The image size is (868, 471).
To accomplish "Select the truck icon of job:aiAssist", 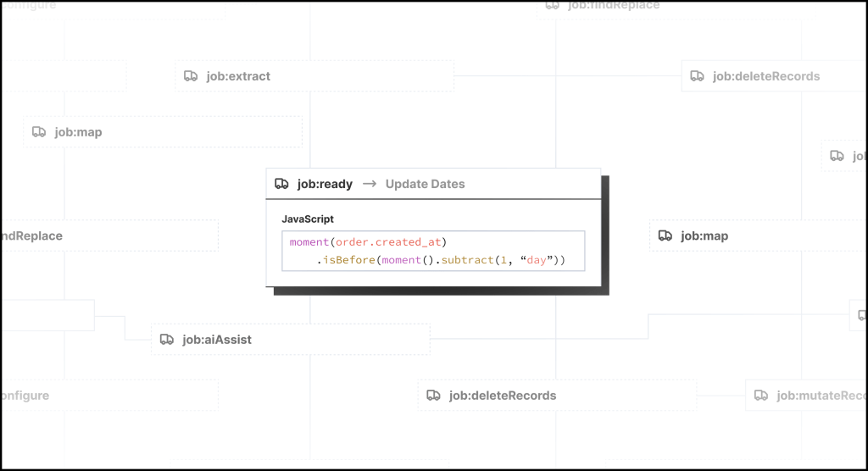I will [167, 340].
